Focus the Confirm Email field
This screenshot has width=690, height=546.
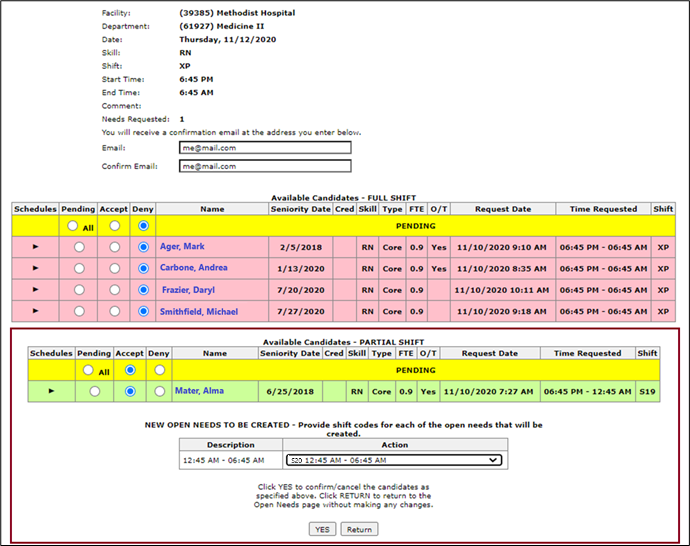tap(265, 166)
